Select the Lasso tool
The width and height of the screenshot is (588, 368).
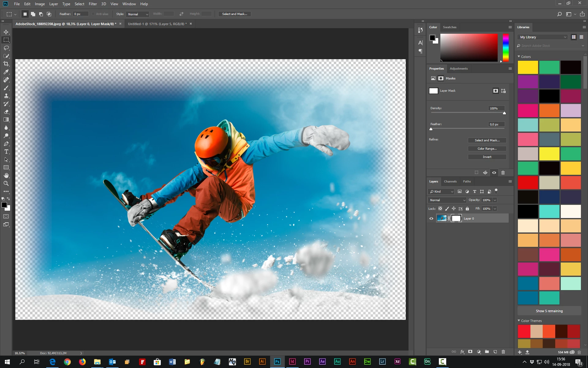coord(6,48)
